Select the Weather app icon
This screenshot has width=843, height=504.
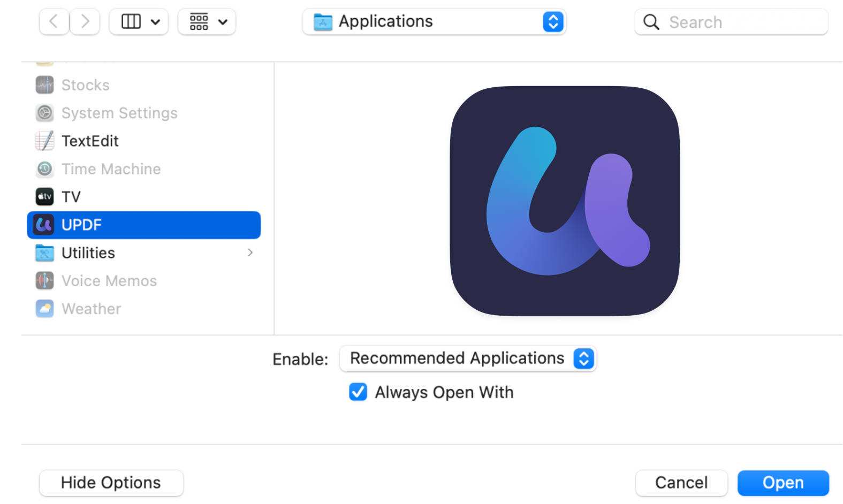click(44, 309)
